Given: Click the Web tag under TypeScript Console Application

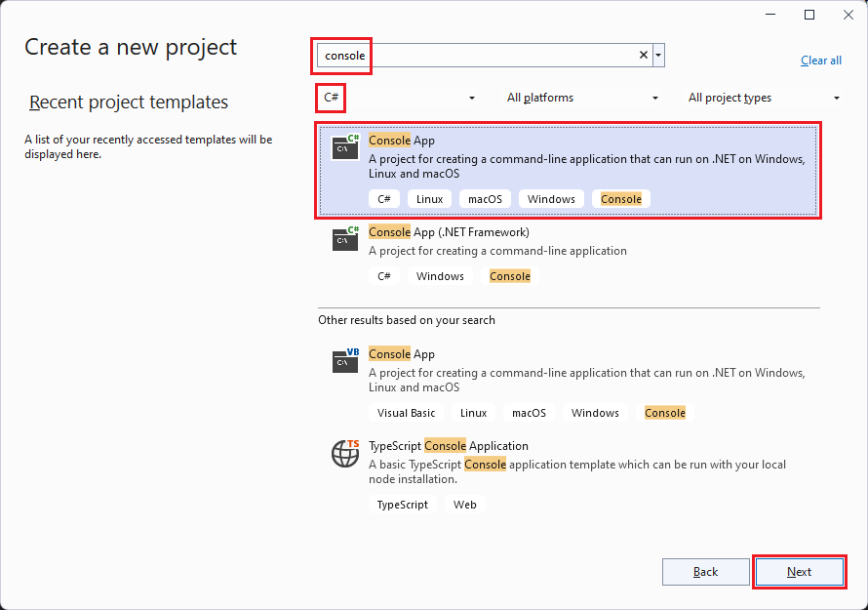Looking at the screenshot, I should click(x=465, y=504).
